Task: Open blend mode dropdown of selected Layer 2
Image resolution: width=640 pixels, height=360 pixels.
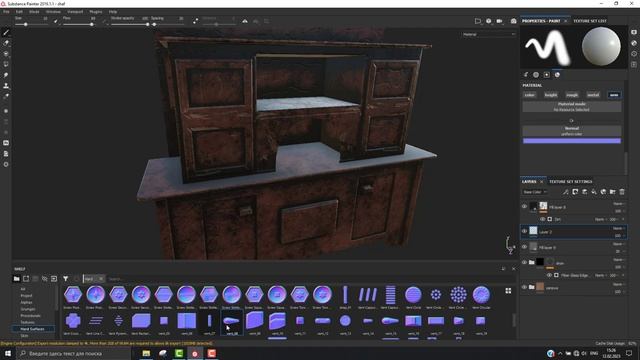Action: pos(619,229)
